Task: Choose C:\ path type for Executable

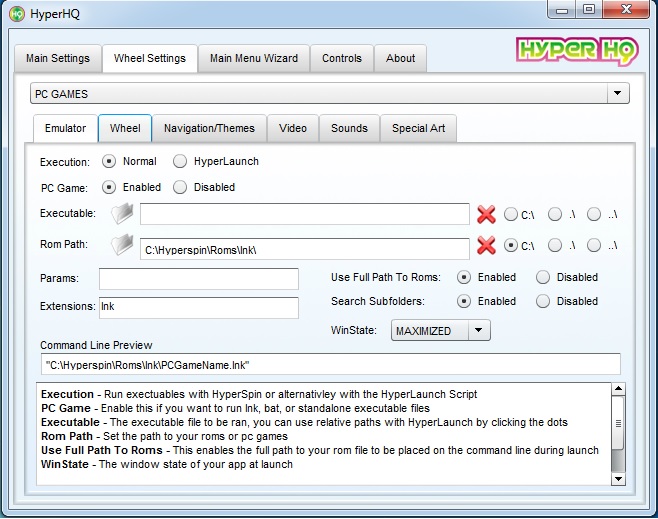Action: coord(511,214)
